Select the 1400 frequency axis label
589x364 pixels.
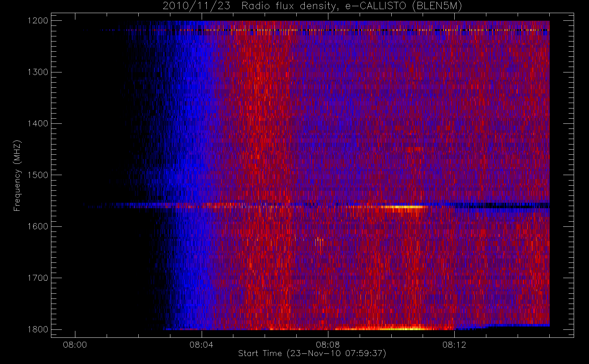click(x=38, y=124)
